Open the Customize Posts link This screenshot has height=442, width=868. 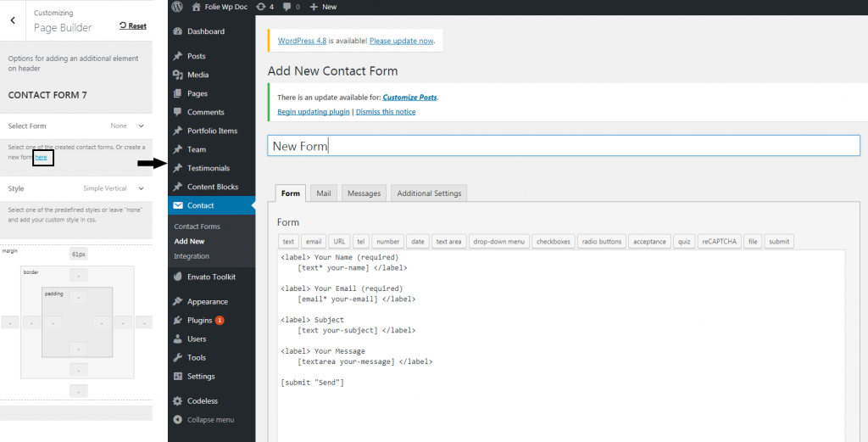[x=409, y=97]
